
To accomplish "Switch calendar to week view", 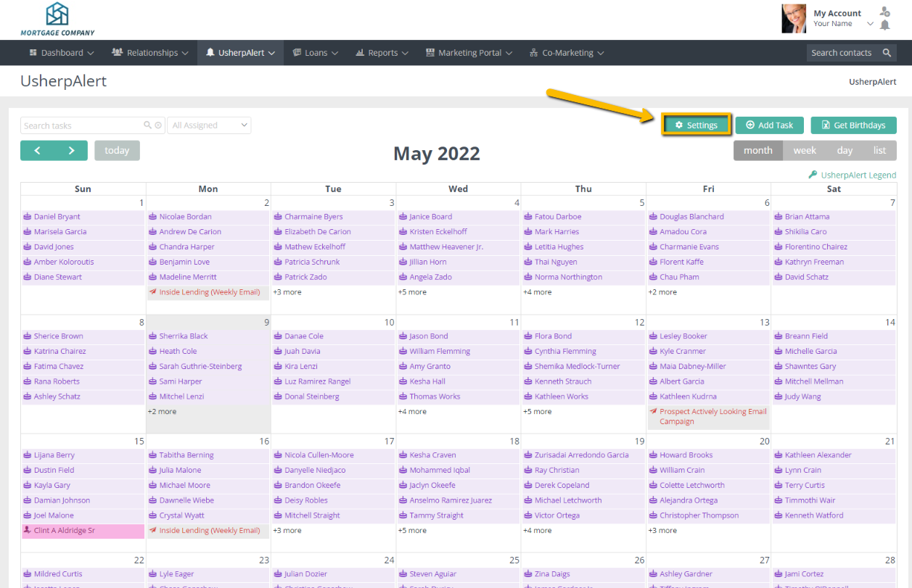I will pyautogui.click(x=804, y=150).
